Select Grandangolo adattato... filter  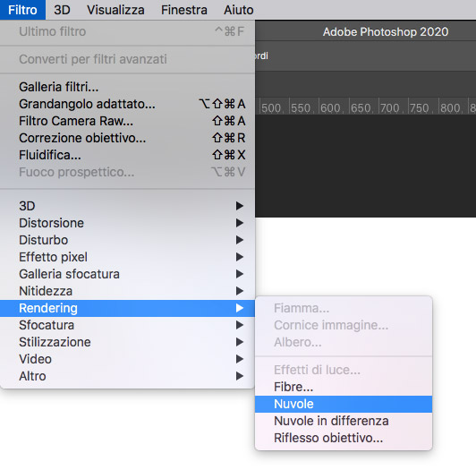point(127,104)
